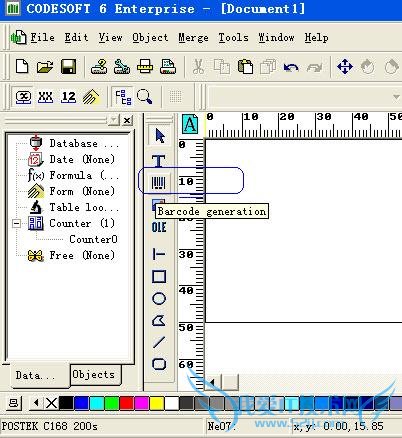
Task: Click the four-way move arrows icon
Action: click(345, 66)
